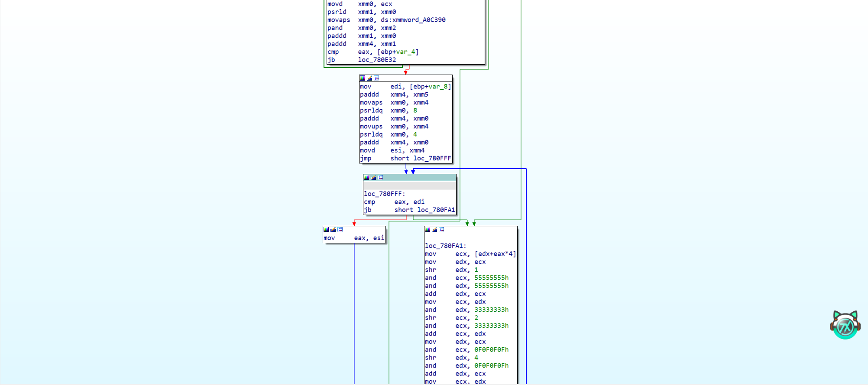The width and height of the screenshot is (868, 385).
Task: Click the 'shr edx, 4' instruction
Action: coord(452,358)
